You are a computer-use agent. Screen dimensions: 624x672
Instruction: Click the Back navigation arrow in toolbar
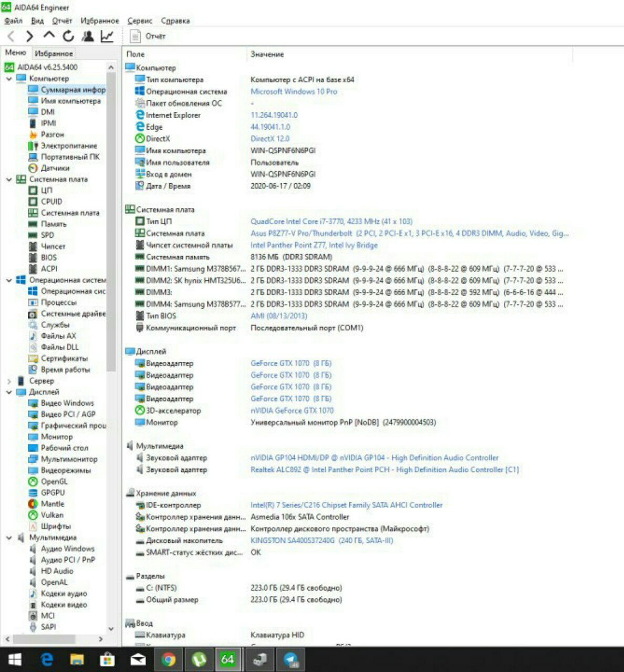click(x=12, y=36)
